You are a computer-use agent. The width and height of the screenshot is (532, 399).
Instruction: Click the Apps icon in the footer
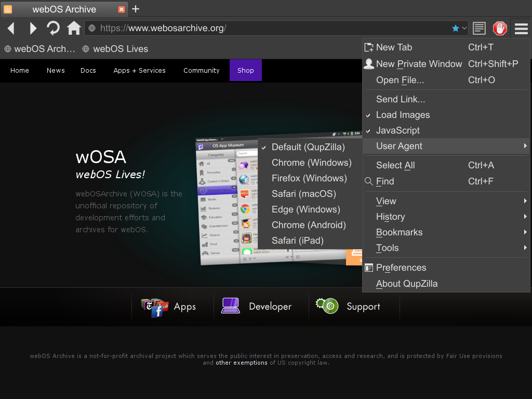click(x=155, y=307)
